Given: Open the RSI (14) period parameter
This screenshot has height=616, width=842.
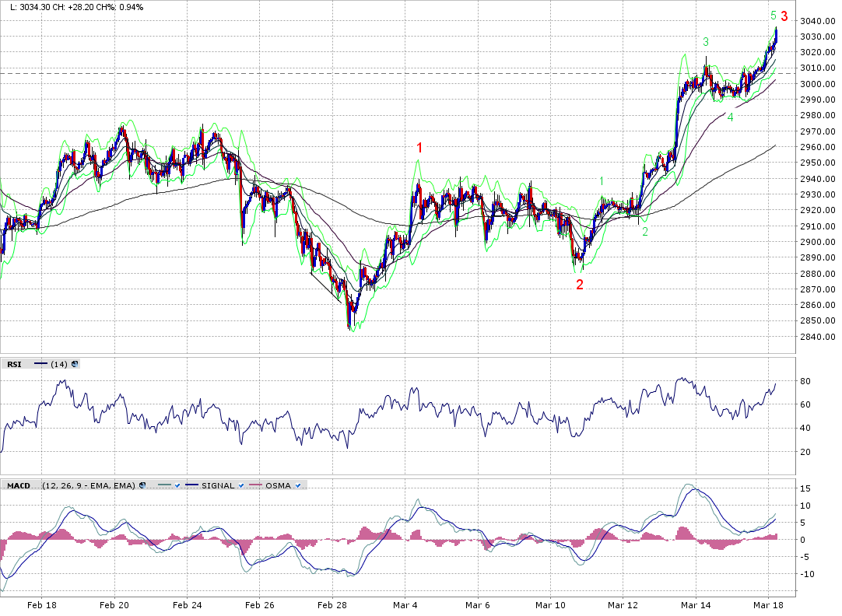Looking at the screenshot, I should tap(58, 363).
